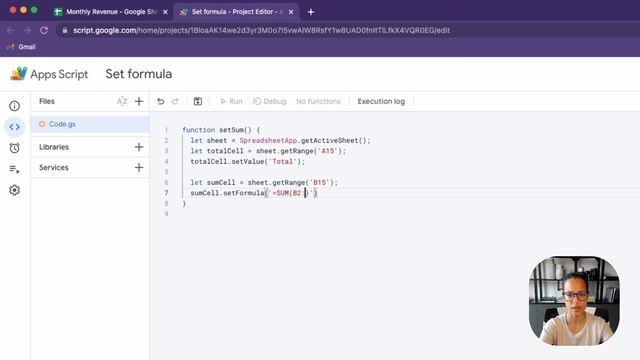Click the site lock icon in address bar
This screenshot has height=360, width=640.
tap(64, 30)
